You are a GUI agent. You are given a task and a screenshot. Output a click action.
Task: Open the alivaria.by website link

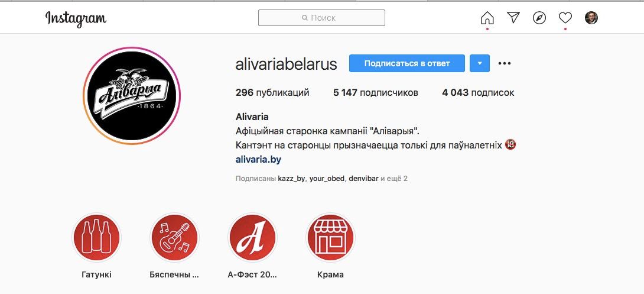point(258,160)
